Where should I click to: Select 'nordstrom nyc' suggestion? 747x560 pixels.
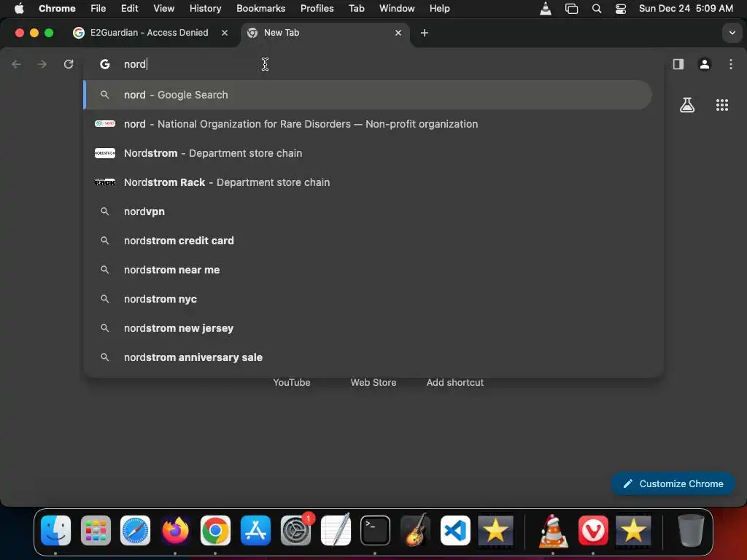click(368, 299)
